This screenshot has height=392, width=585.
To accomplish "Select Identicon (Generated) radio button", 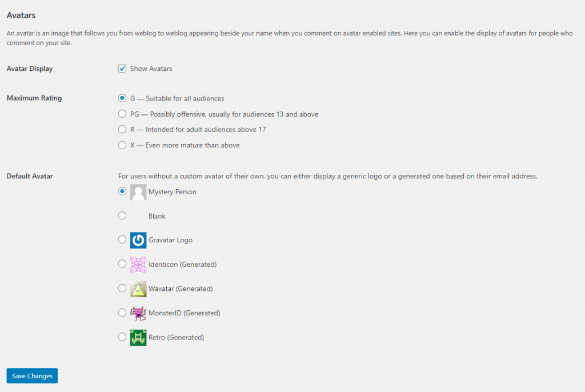I will pyautogui.click(x=122, y=263).
